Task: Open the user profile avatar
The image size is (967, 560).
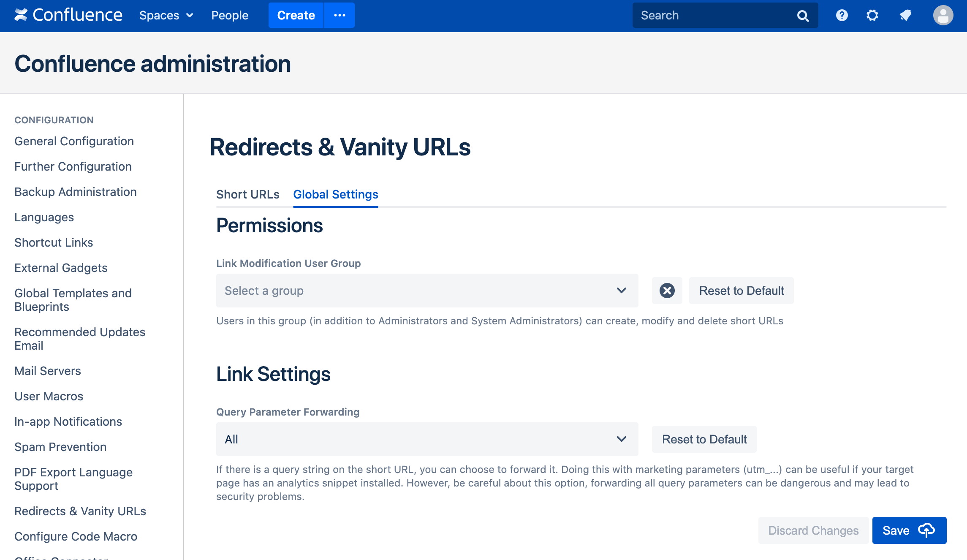Action: click(943, 16)
